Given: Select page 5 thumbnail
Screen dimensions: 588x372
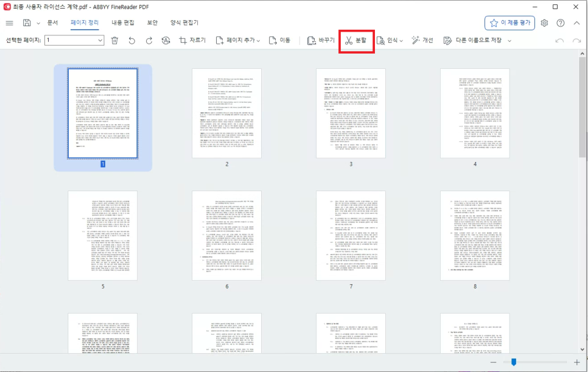Looking at the screenshot, I should [x=103, y=236].
